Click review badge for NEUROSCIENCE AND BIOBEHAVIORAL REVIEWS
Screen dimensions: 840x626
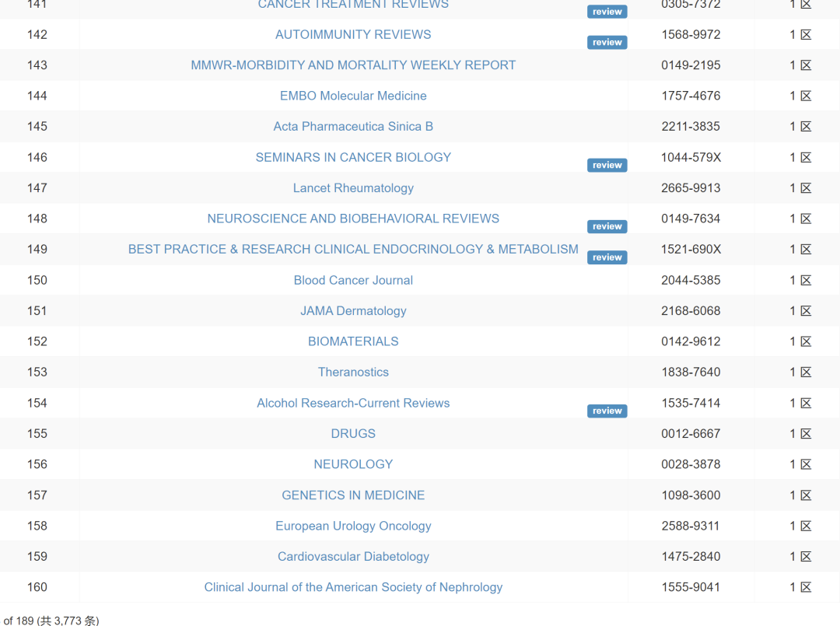click(607, 226)
